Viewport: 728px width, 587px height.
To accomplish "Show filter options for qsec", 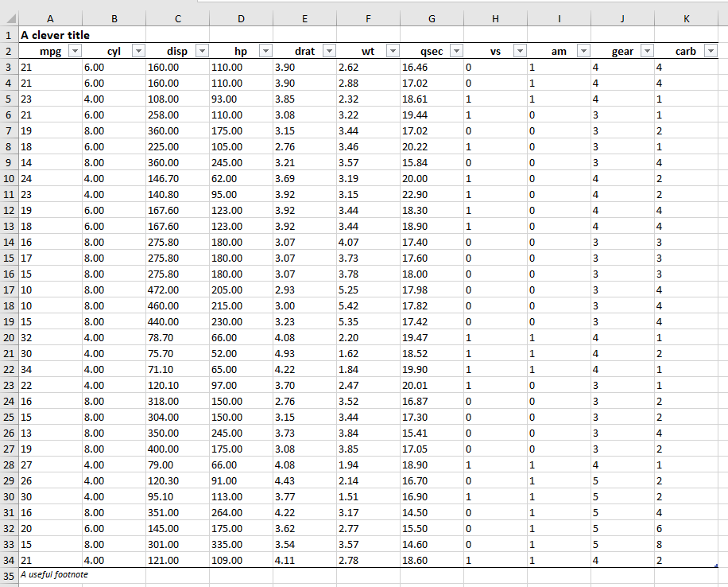I will [x=456, y=51].
